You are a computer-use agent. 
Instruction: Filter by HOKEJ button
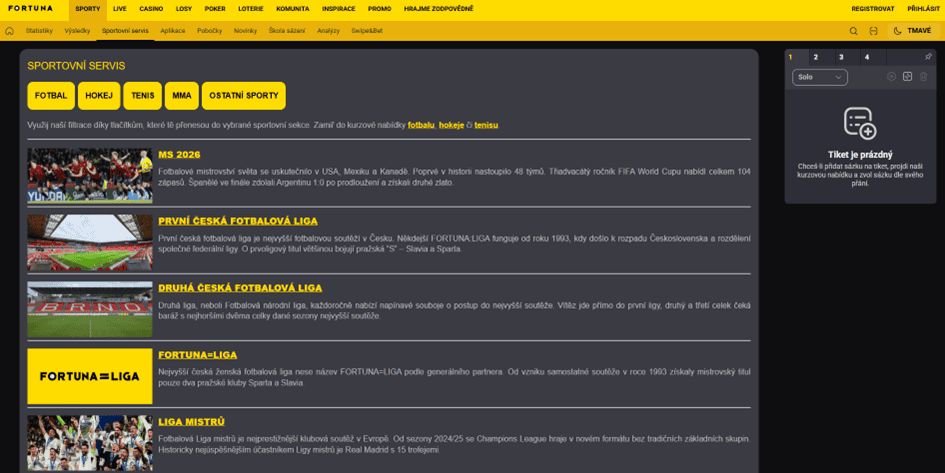coord(99,96)
